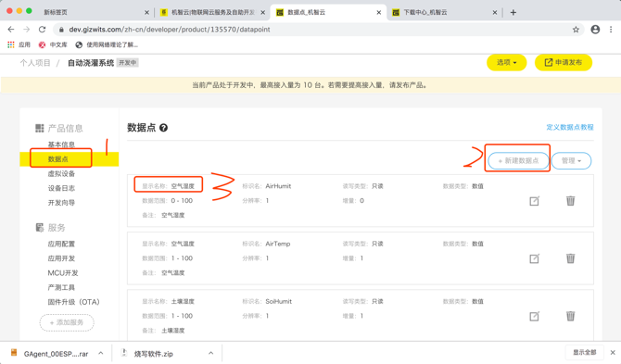Open 固件升级 (OTA) in the sidebar
The height and width of the screenshot is (364, 621).
point(73,302)
